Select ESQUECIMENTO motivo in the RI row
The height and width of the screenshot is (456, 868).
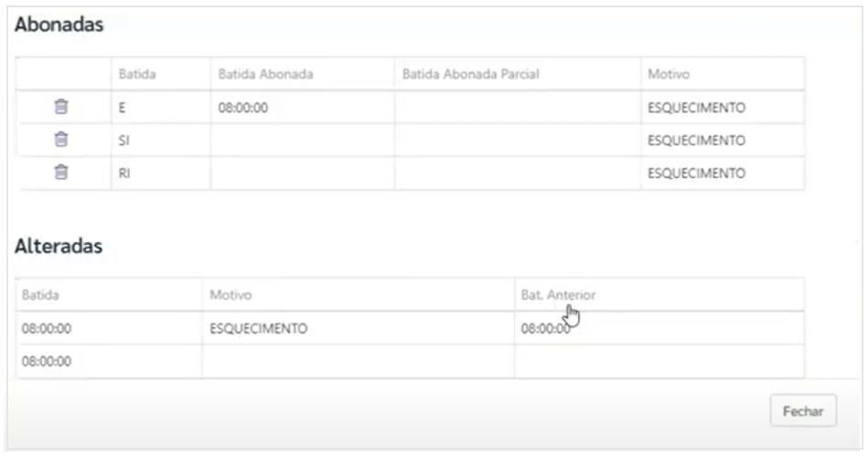click(696, 174)
